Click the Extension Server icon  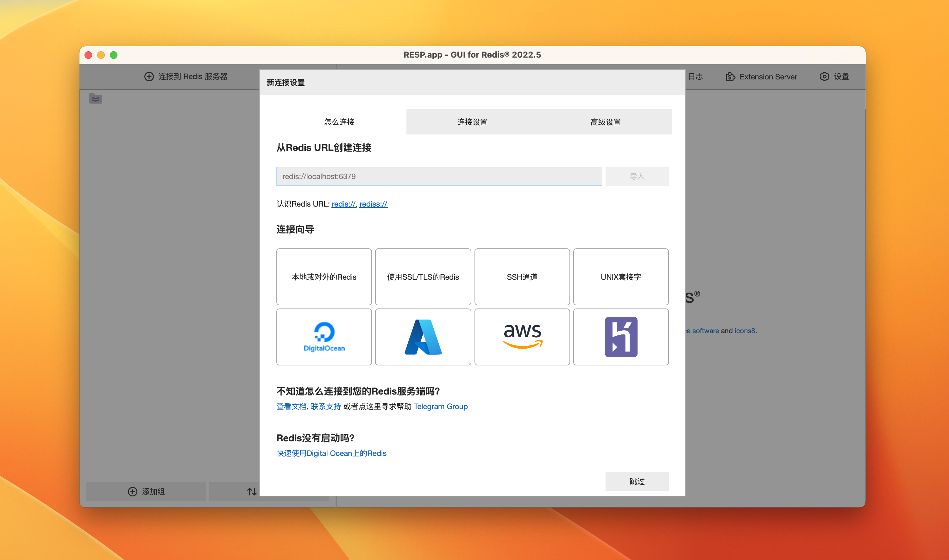(730, 77)
